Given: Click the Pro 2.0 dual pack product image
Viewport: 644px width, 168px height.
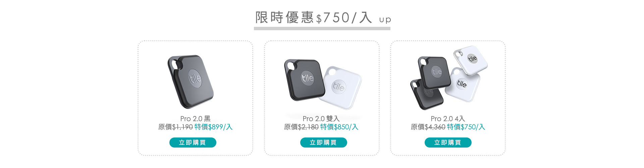Looking at the screenshot, I should click(x=323, y=85).
